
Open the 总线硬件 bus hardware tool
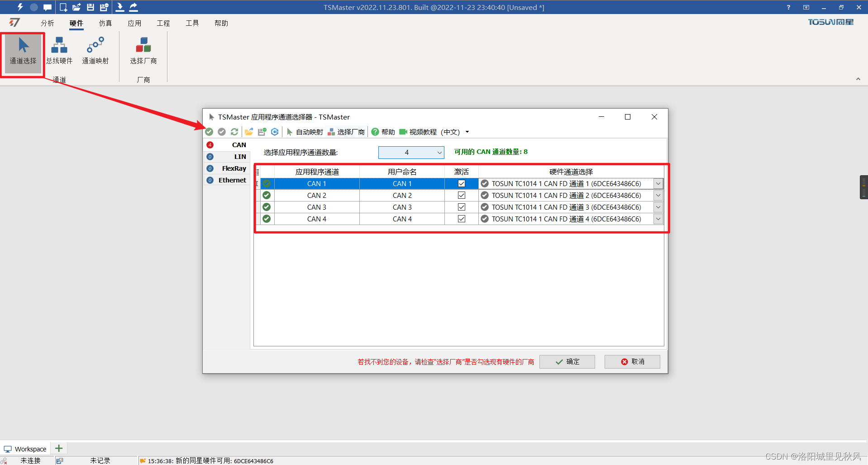(x=59, y=51)
